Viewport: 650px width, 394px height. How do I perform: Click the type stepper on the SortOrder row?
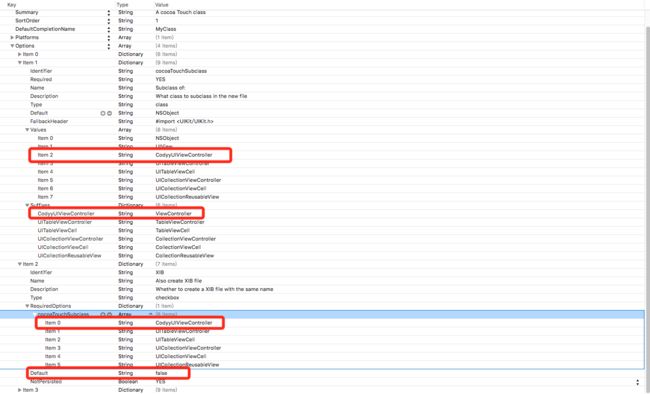tap(109, 21)
